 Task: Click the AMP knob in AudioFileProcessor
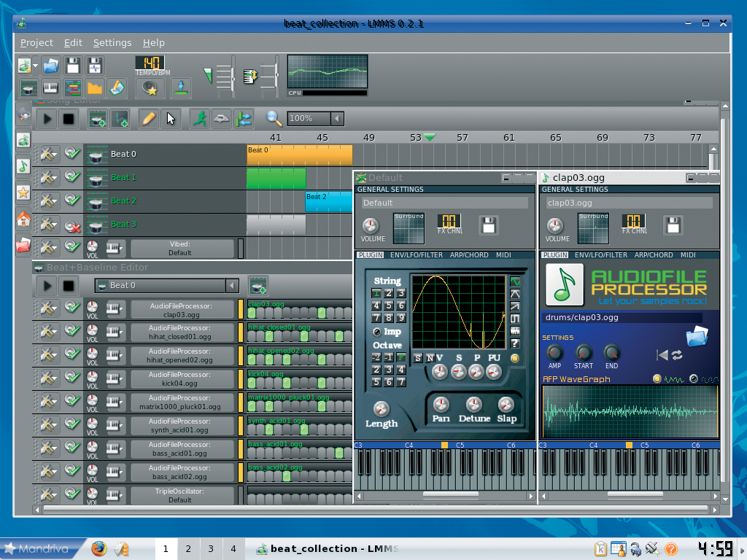point(554,353)
